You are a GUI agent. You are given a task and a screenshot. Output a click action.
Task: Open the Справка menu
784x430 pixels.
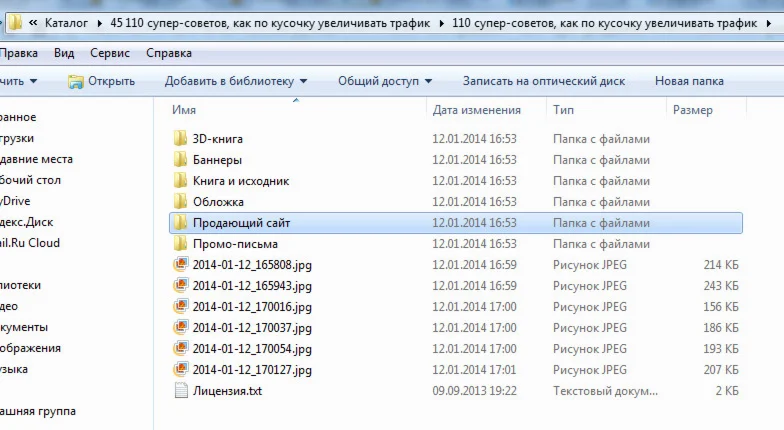pos(169,53)
